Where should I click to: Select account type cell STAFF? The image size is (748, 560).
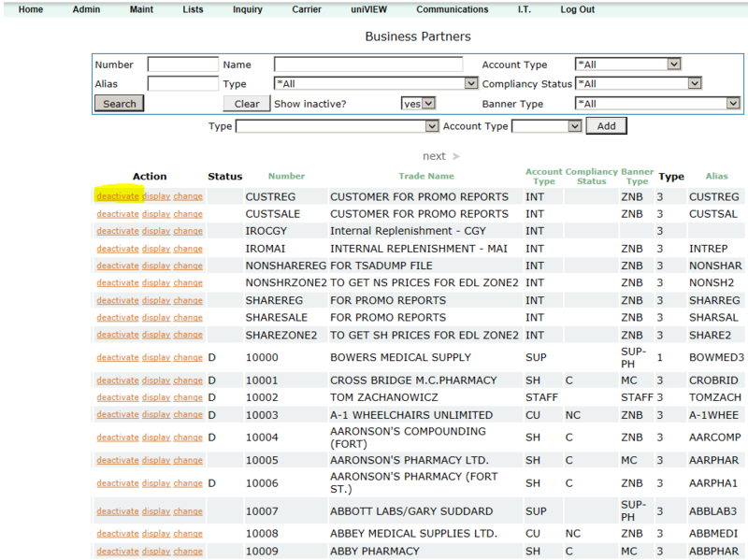pyautogui.click(x=541, y=397)
